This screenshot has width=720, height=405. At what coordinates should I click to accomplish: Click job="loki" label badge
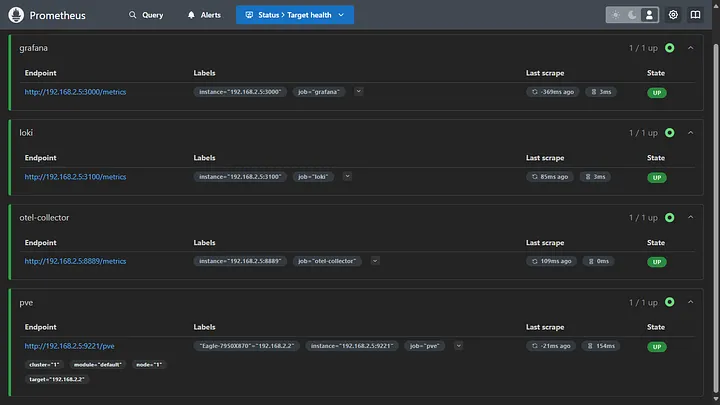coord(313,177)
